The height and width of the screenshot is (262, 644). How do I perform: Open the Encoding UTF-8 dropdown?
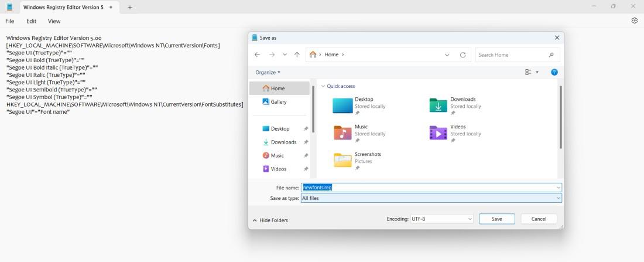(x=441, y=219)
